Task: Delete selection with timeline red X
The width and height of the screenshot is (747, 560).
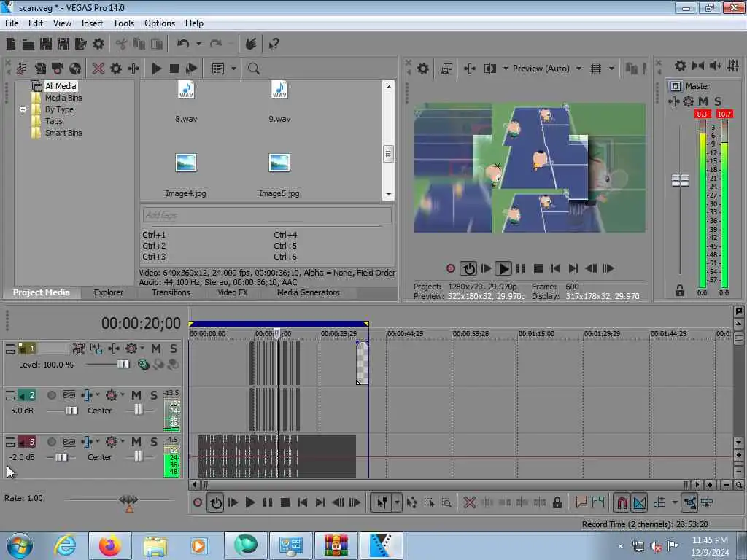Action: (x=470, y=502)
